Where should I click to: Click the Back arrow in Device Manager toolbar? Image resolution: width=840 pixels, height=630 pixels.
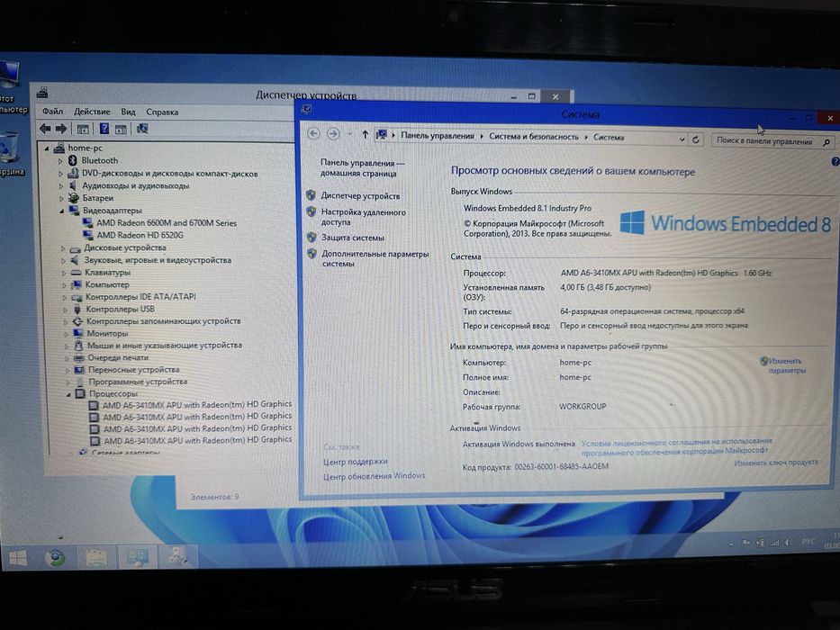tap(45, 129)
